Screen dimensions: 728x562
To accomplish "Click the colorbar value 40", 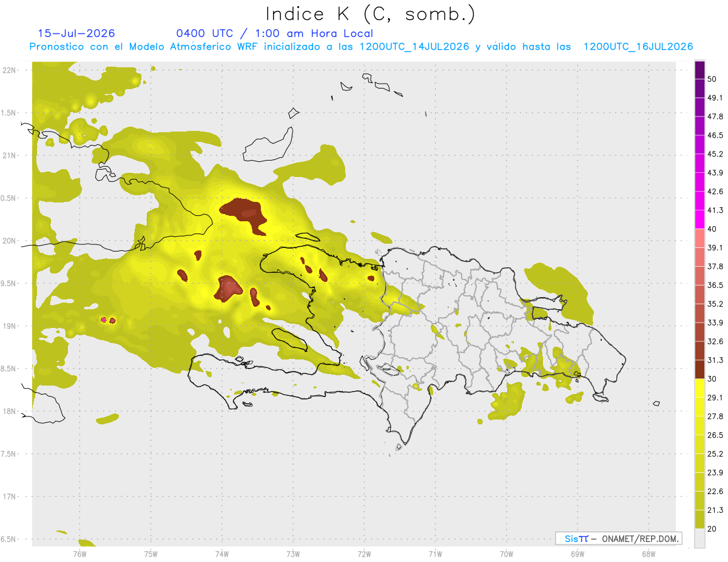I will [712, 229].
